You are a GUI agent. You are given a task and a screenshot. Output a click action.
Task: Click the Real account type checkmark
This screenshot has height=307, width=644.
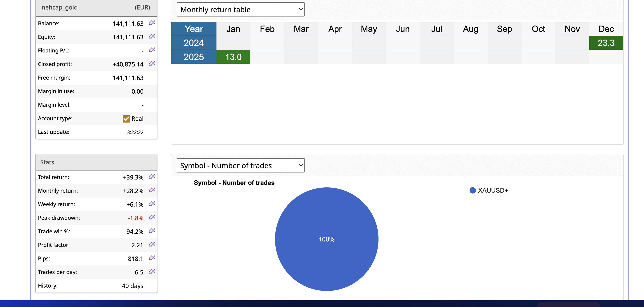tap(126, 119)
